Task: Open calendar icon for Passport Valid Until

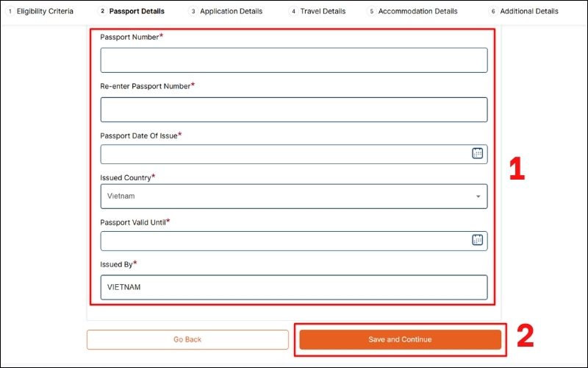Action: pyautogui.click(x=477, y=240)
